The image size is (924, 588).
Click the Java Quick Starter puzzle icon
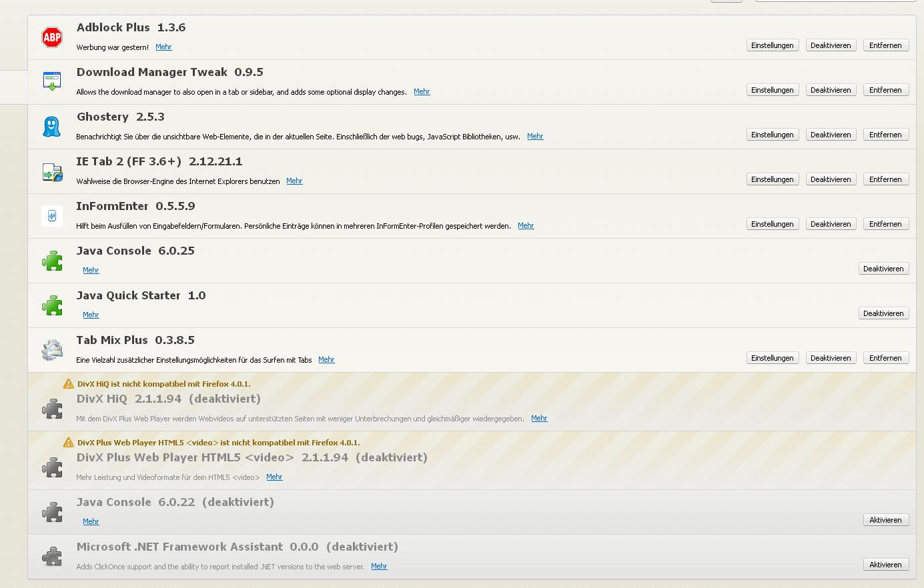[x=52, y=305]
